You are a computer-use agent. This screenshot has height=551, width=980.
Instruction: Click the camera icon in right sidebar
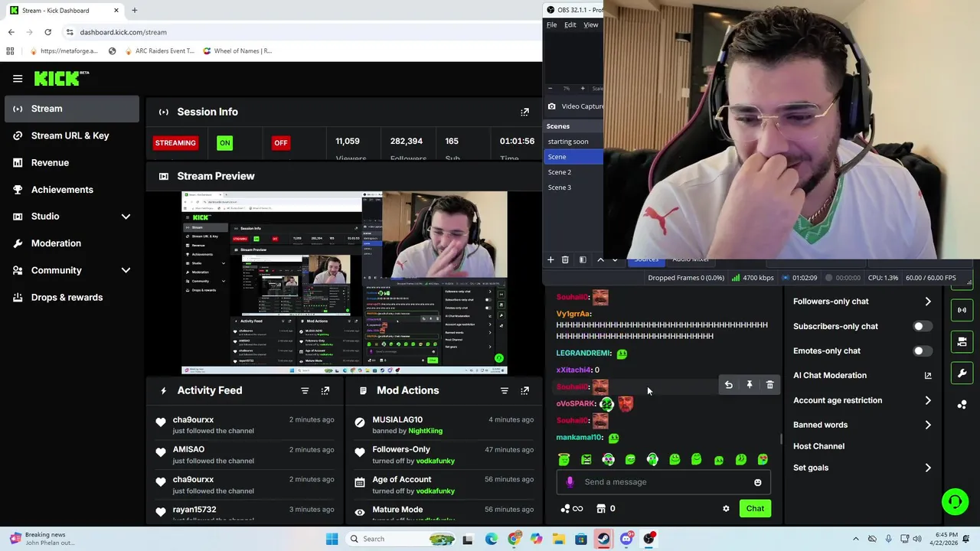click(962, 341)
